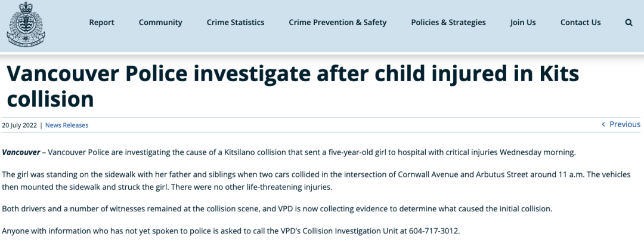This screenshot has width=644, height=252.
Task: Click the article headline about Kits collision
Action: coord(293,87)
